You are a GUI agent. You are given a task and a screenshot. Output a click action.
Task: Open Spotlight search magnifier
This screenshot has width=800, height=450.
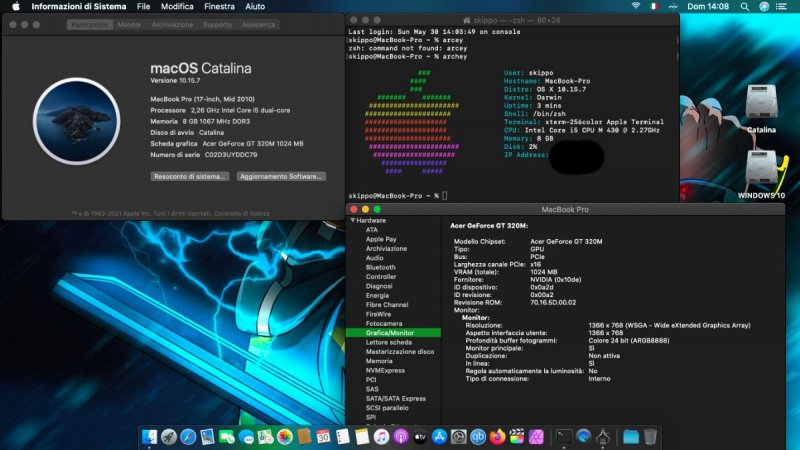click(x=744, y=6)
